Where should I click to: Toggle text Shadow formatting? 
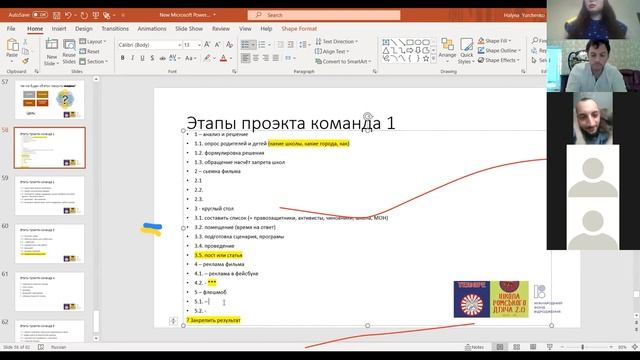152,58
